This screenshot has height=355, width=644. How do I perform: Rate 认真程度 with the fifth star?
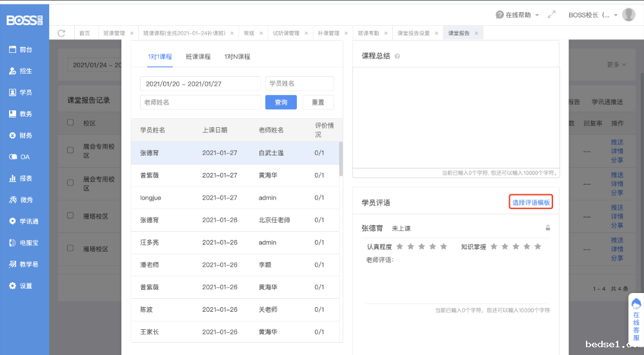443,247
